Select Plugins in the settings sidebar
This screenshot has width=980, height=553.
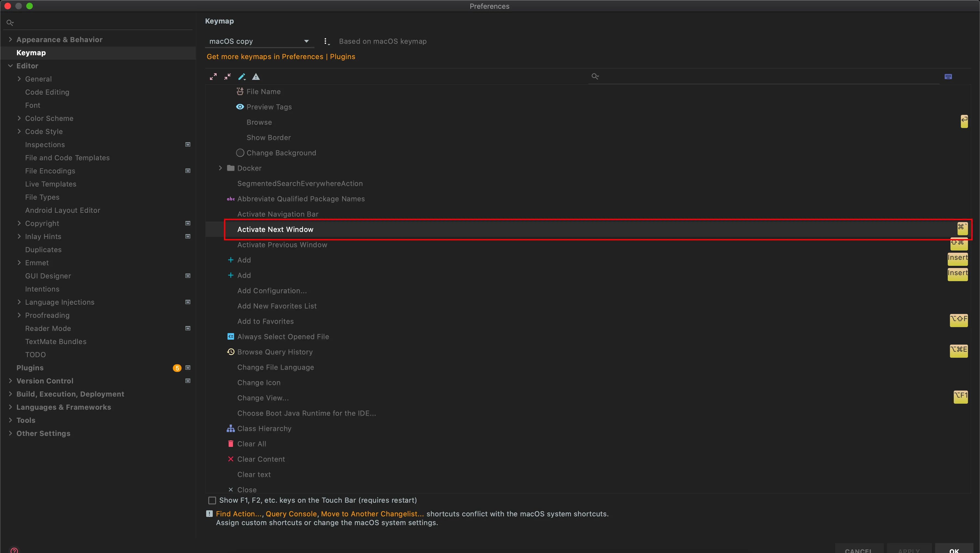[30, 368]
